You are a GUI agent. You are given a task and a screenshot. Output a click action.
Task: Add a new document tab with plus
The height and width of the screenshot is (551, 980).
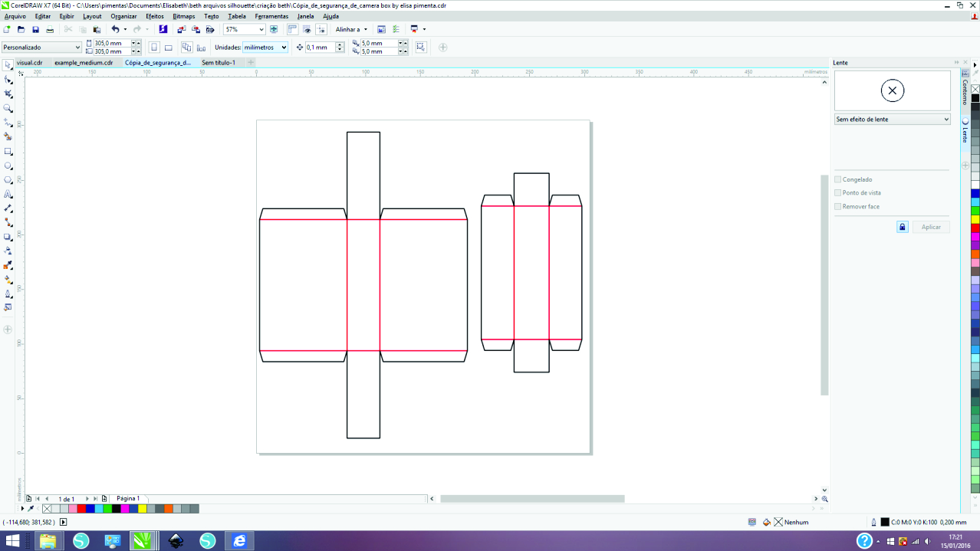coord(251,63)
